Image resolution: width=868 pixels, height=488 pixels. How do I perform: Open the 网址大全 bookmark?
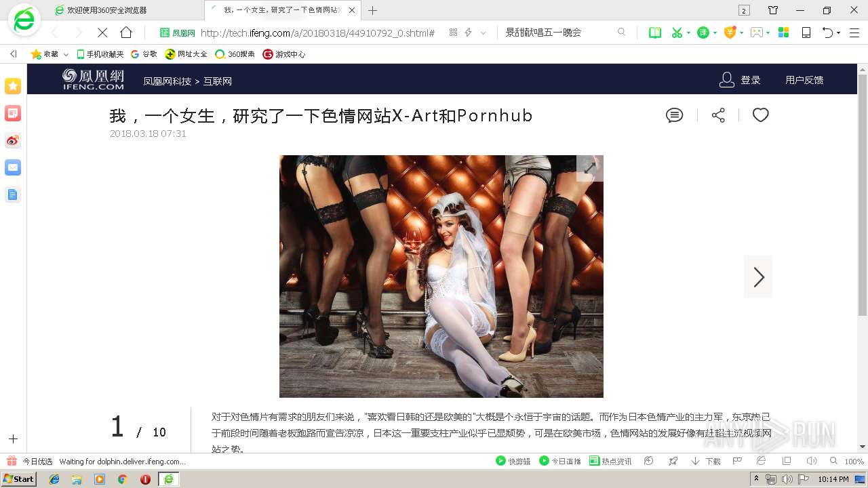point(186,54)
